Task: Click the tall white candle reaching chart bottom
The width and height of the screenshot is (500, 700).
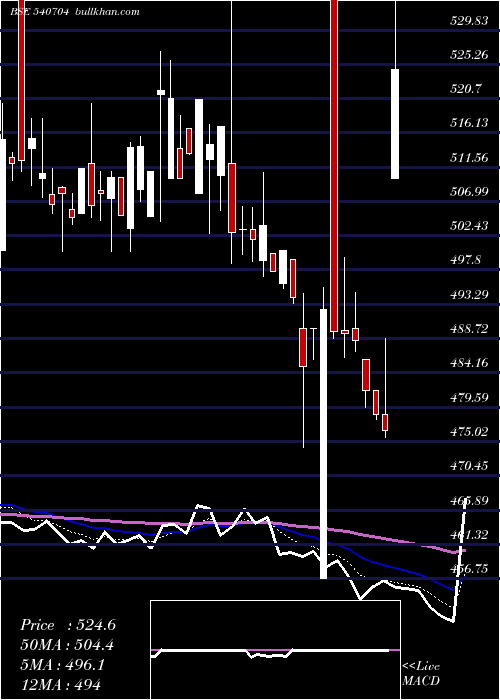Action: coord(324,443)
